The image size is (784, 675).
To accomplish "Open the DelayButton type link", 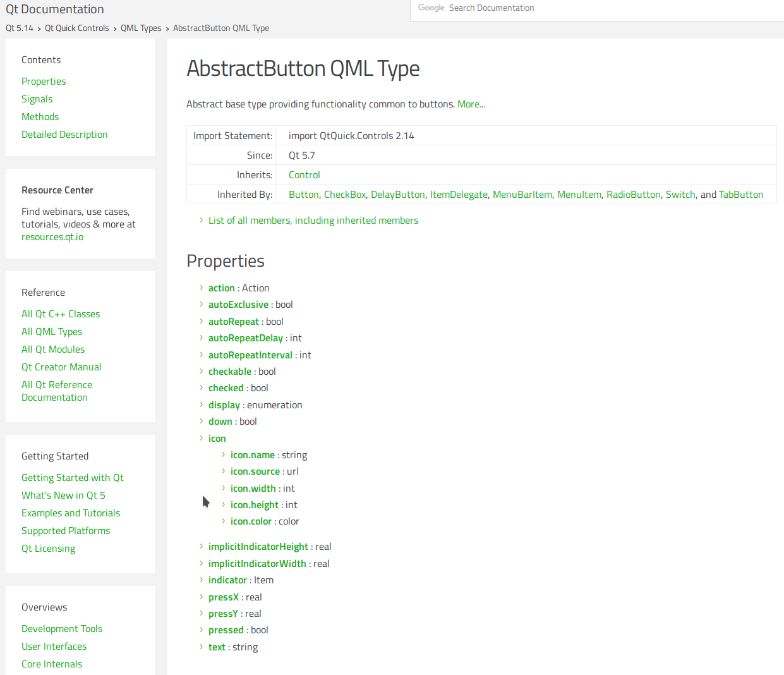I will pos(398,195).
